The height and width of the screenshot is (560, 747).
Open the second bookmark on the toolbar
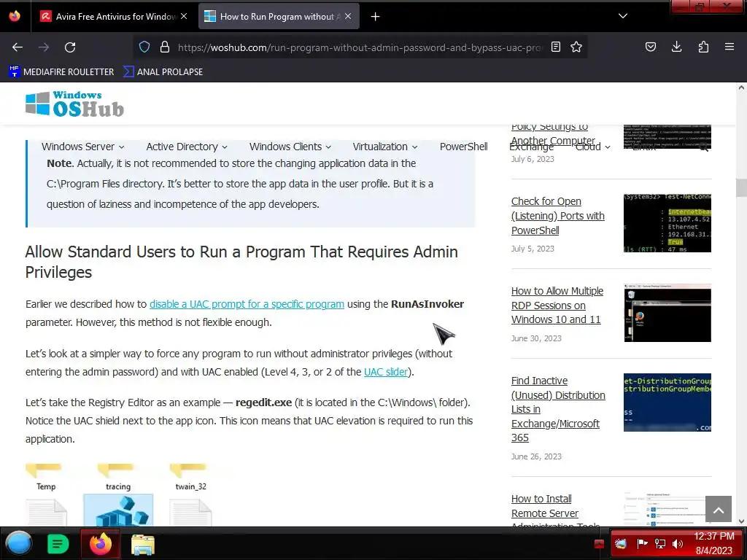163,72
